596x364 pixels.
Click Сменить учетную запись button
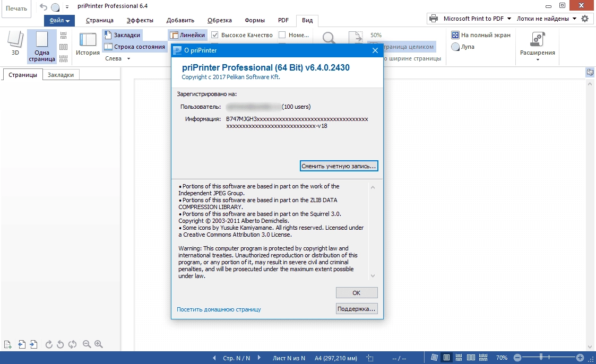click(339, 166)
